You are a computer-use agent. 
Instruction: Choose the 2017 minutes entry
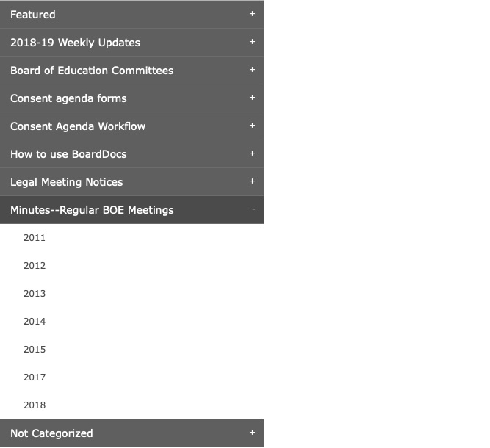point(35,377)
